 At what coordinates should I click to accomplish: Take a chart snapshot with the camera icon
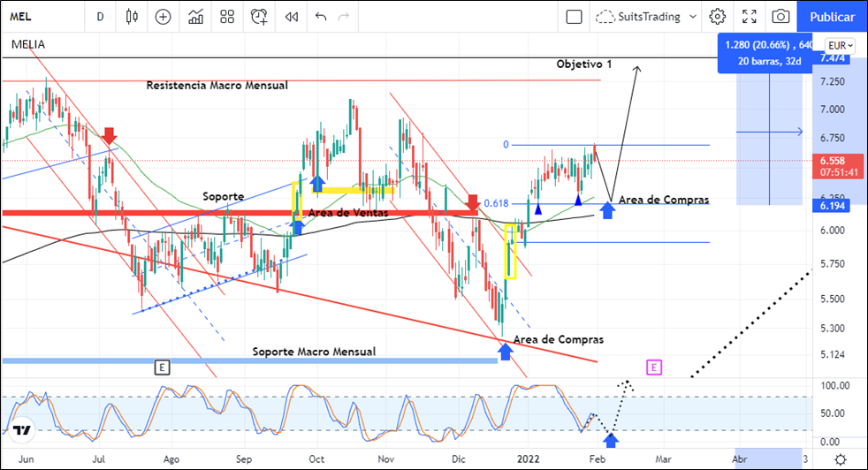coord(780,16)
